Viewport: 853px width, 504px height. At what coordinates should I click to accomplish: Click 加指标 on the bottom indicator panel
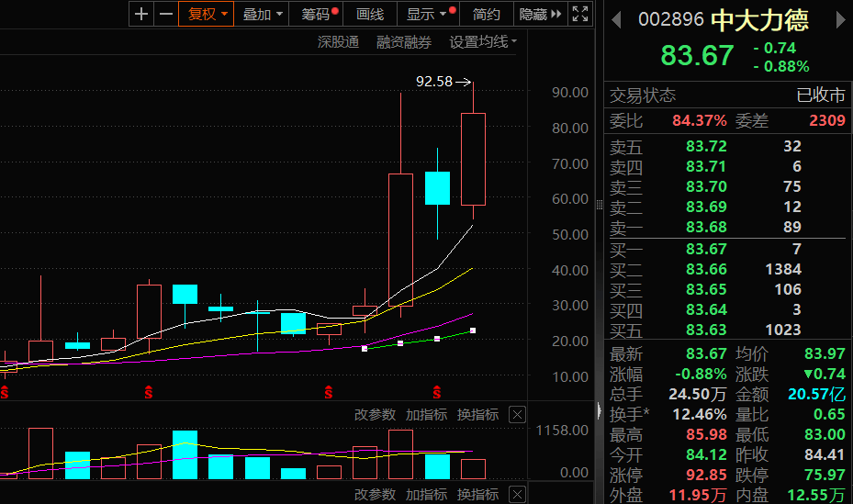[x=426, y=494]
